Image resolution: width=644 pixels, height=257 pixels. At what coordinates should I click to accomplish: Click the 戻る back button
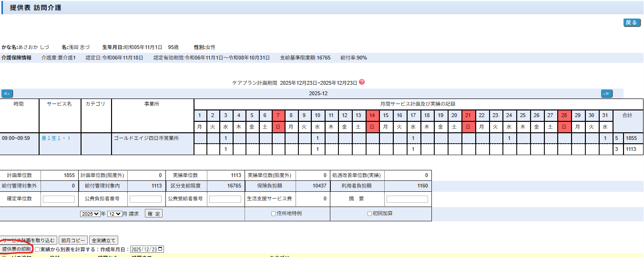(632, 22)
